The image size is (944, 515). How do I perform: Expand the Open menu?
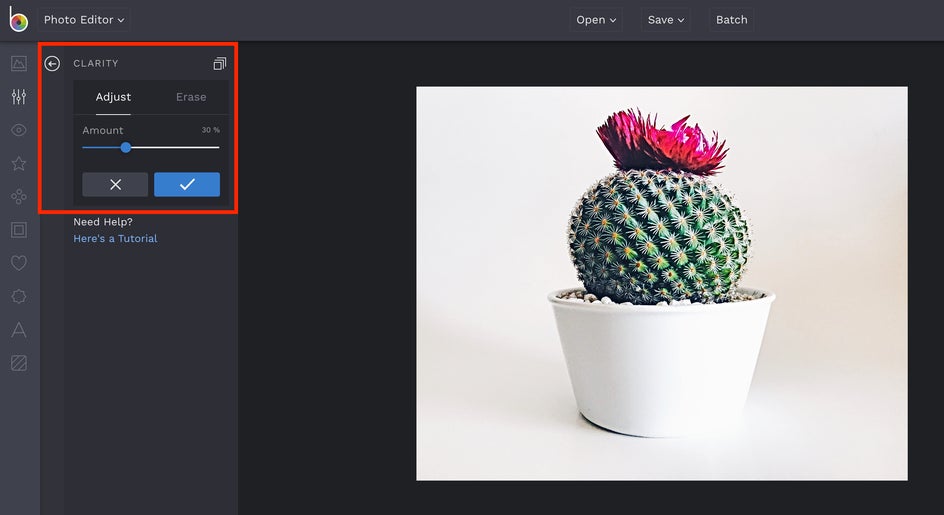(596, 20)
